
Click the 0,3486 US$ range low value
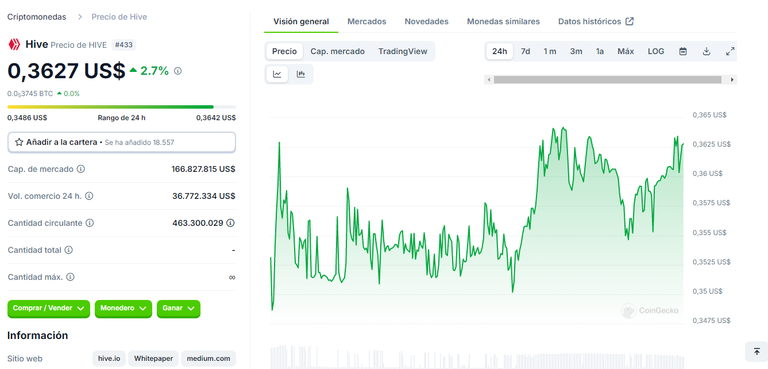tap(27, 118)
